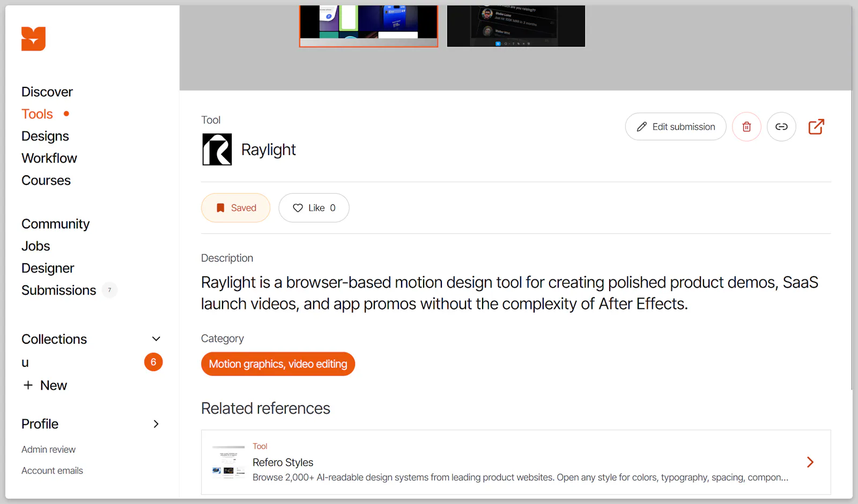The height and width of the screenshot is (504, 858).
Task: Open Refero Styles reference via arrow
Action: [810, 462]
